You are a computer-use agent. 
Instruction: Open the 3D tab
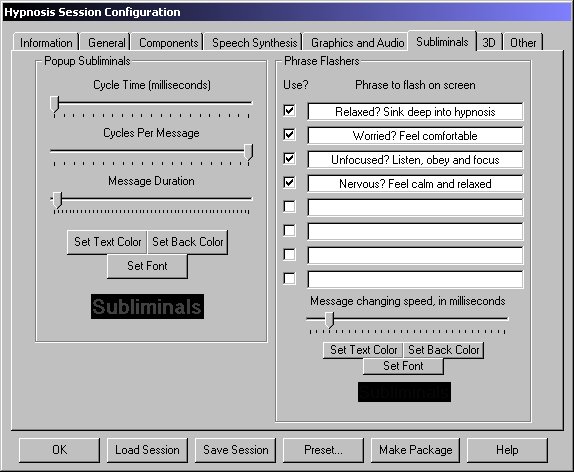(489, 42)
